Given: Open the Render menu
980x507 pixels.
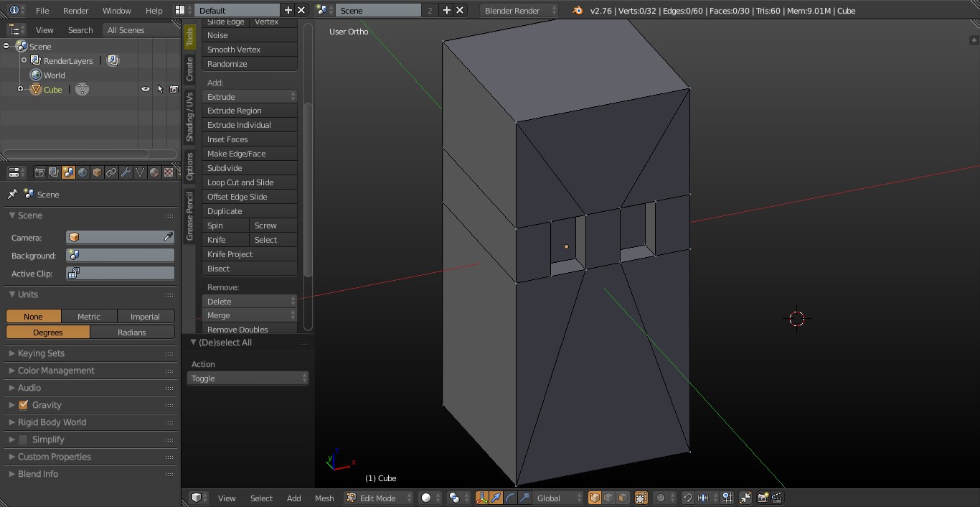Looking at the screenshot, I should (75, 11).
